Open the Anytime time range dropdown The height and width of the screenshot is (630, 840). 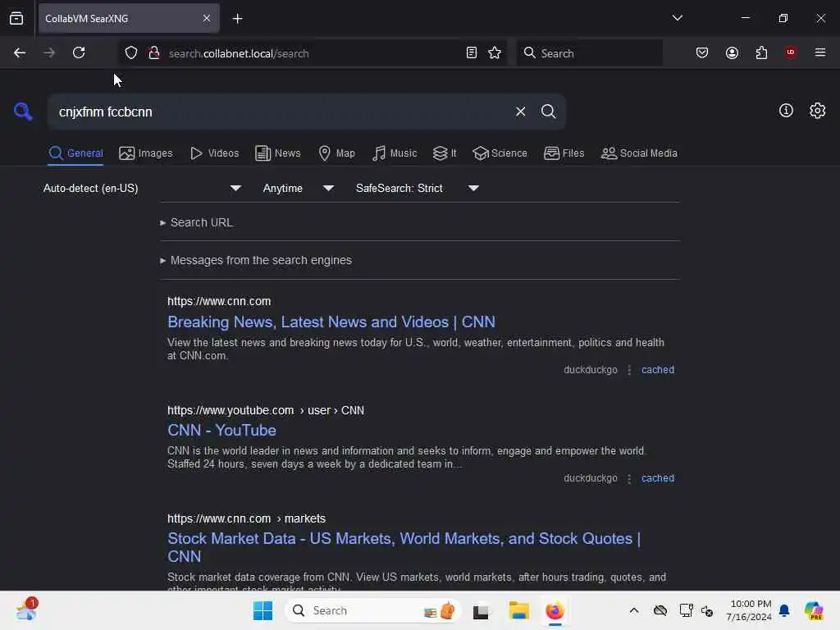click(x=299, y=188)
